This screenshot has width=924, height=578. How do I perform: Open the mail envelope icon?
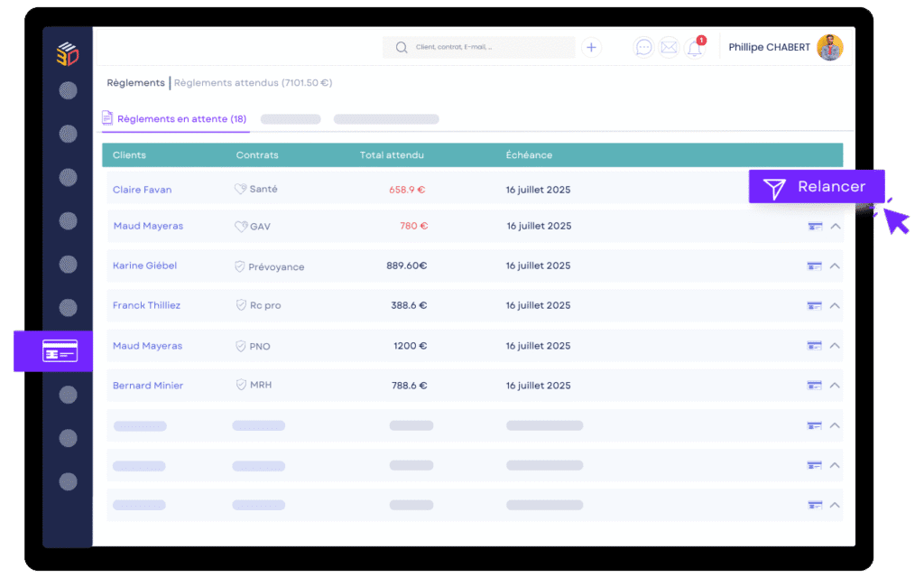(x=670, y=47)
